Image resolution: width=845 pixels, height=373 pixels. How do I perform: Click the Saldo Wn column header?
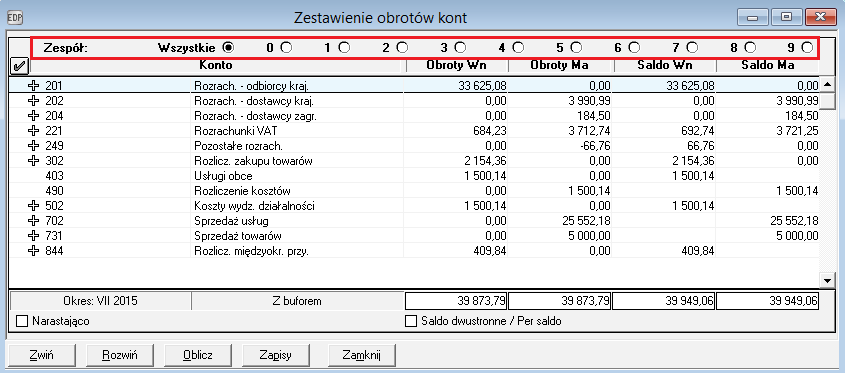point(664,65)
